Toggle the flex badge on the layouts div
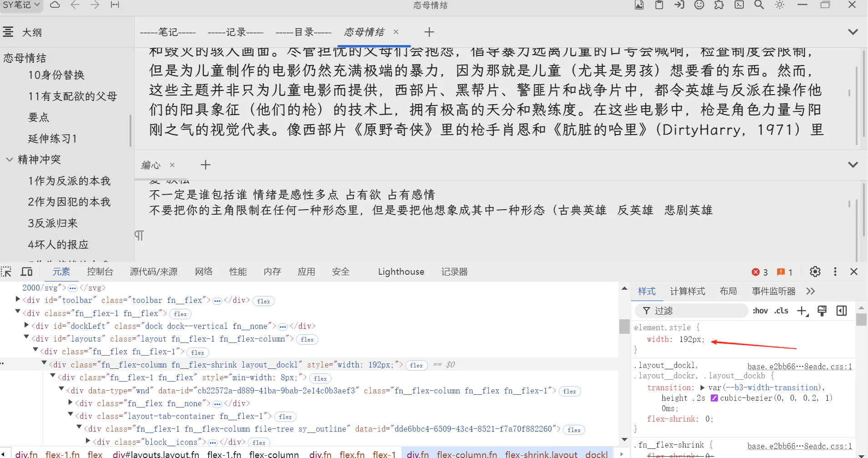Viewport: 868px width, 458px height. tap(307, 339)
